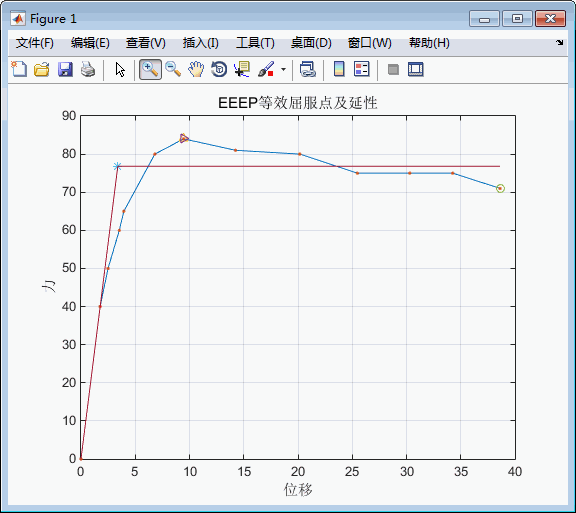Expand the toolbar dock arrow at right
The height and width of the screenshot is (513, 576).
559,43
